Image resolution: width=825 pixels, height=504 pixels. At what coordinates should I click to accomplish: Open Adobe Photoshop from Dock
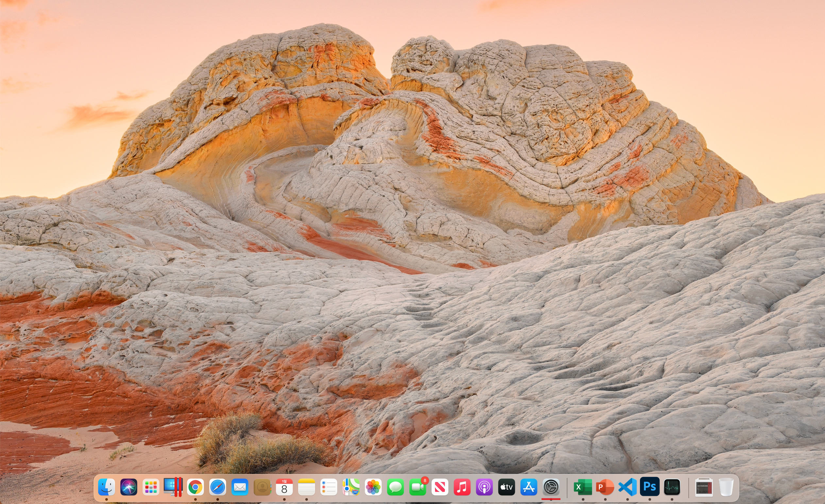tap(649, 487)
